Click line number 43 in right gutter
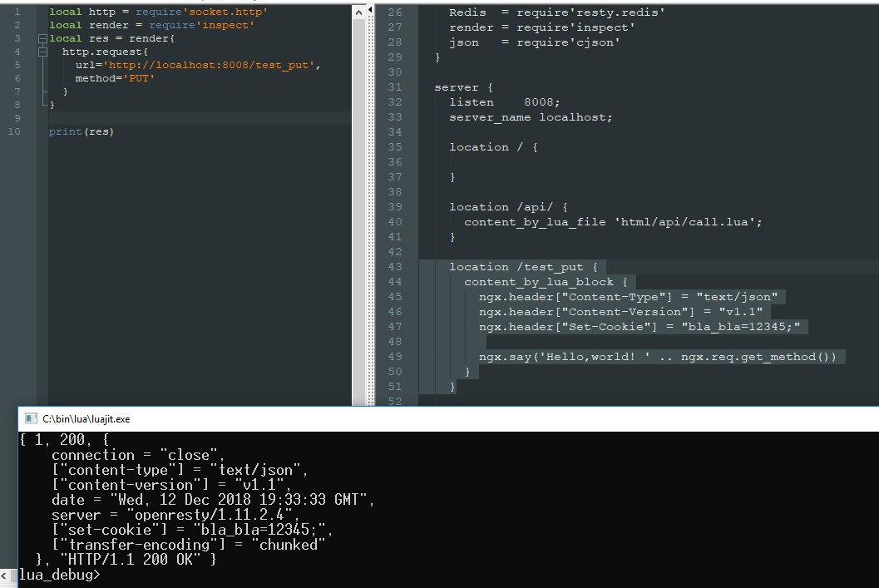879x588 pixels. point(395,267)
